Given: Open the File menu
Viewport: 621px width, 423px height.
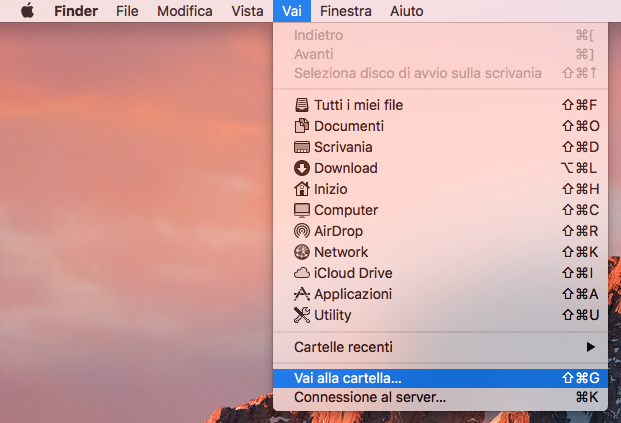Looking at the screenshot, I should pos(127,11).
